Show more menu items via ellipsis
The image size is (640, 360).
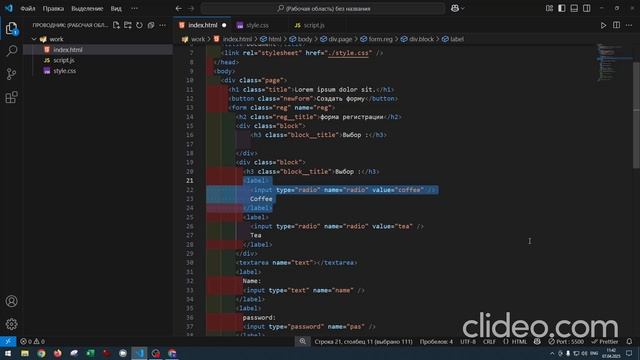coord(134,8)
